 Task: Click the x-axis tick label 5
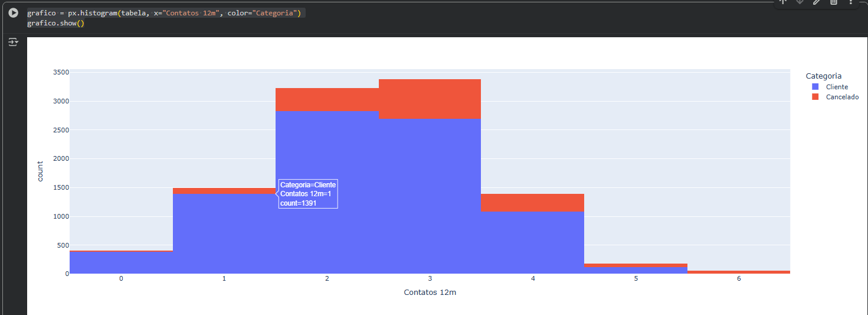pyautogui.click(x=636, y=278)
